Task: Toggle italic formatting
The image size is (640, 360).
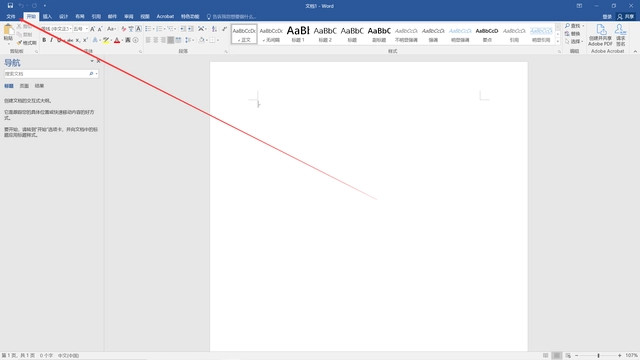Action: click(x=51, y=40)
